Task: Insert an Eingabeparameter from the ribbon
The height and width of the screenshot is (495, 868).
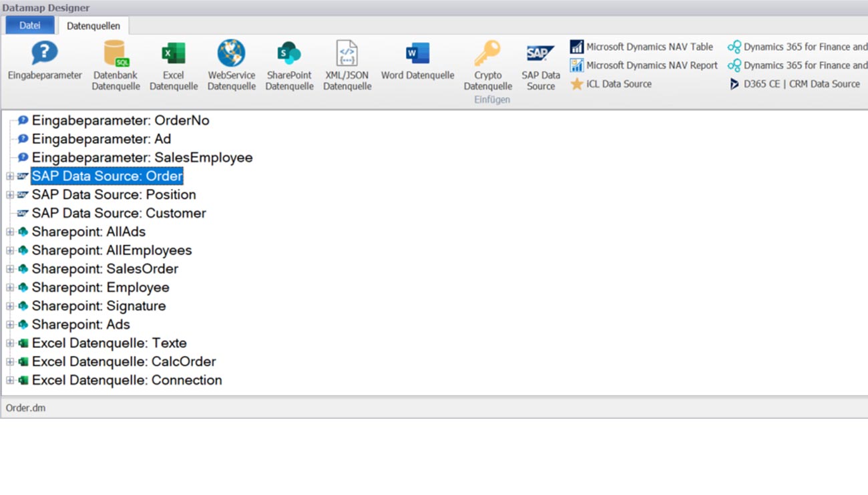Action: pos(45,61)
